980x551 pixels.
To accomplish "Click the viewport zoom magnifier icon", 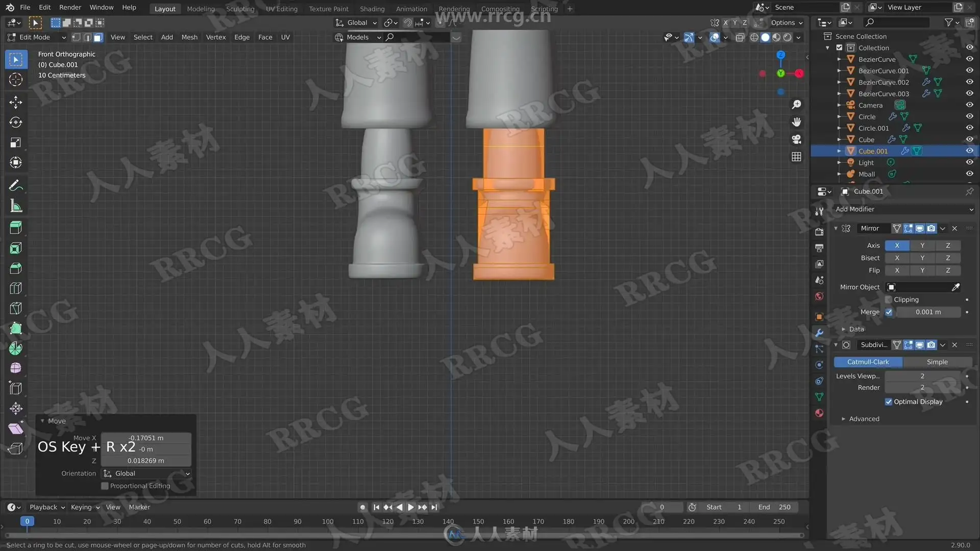I will click(796, 105).
